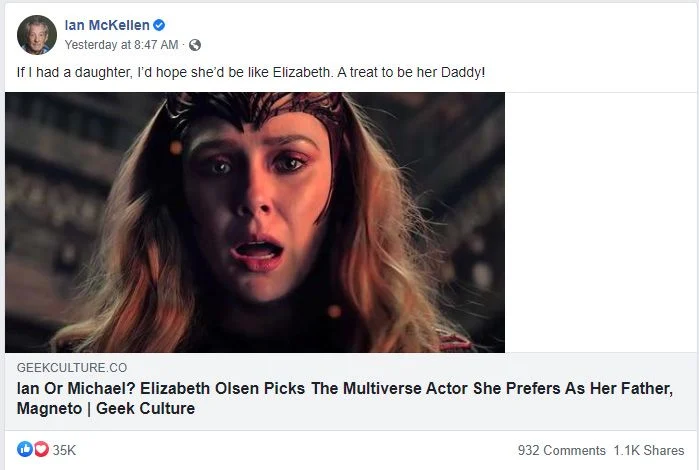Open the Ian McKellen profile name link
Image resolution: width=699 pixels, height=470 pixels.
pos(106,26)
